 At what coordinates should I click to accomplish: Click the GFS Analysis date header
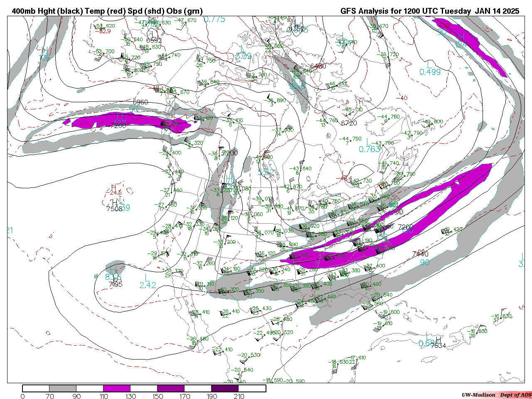click(x=430, y=11)
